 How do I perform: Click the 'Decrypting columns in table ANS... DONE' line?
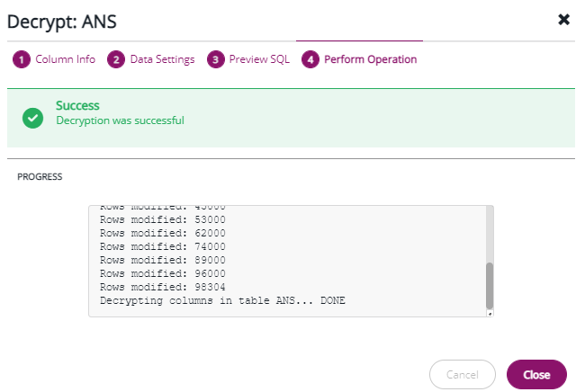[222, 300]
